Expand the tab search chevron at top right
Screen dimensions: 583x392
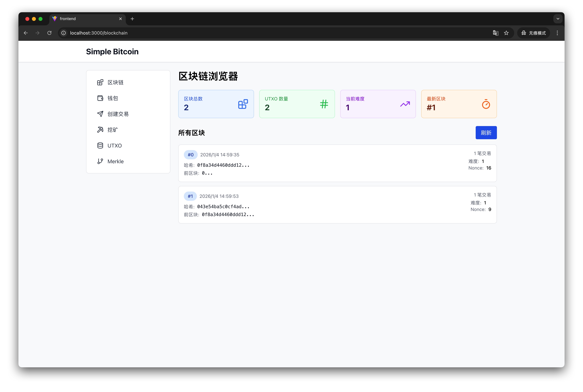(x=558, y=19)
